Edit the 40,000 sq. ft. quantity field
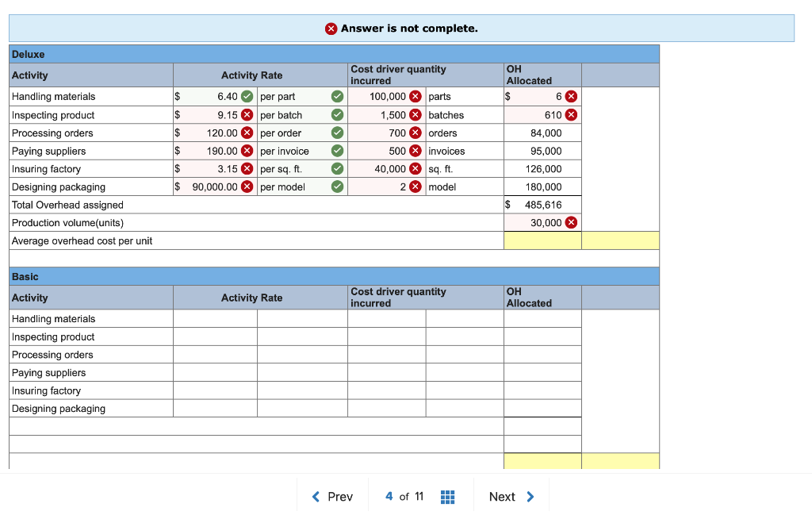Viewport: 812px width, 519px height. 387,168
